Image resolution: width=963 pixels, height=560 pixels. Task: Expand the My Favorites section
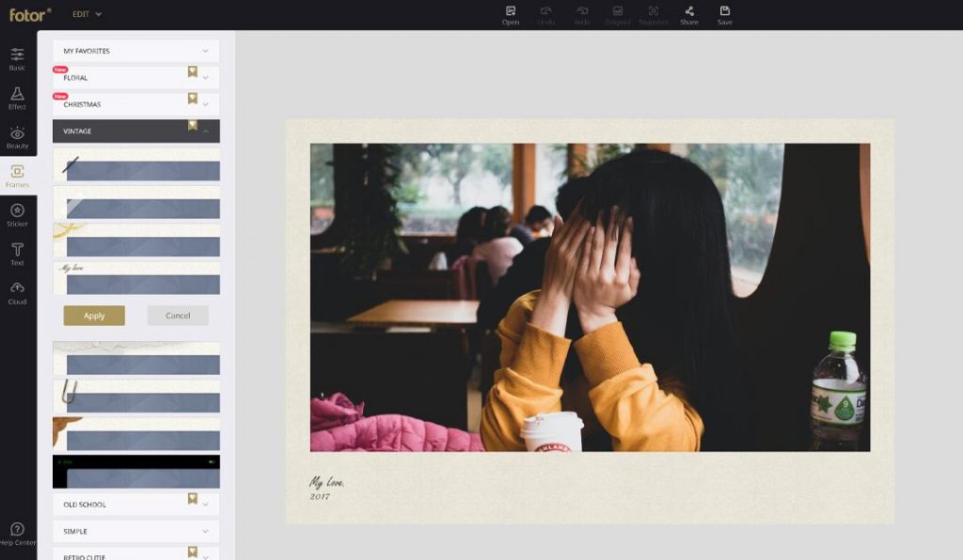point(136,51)
